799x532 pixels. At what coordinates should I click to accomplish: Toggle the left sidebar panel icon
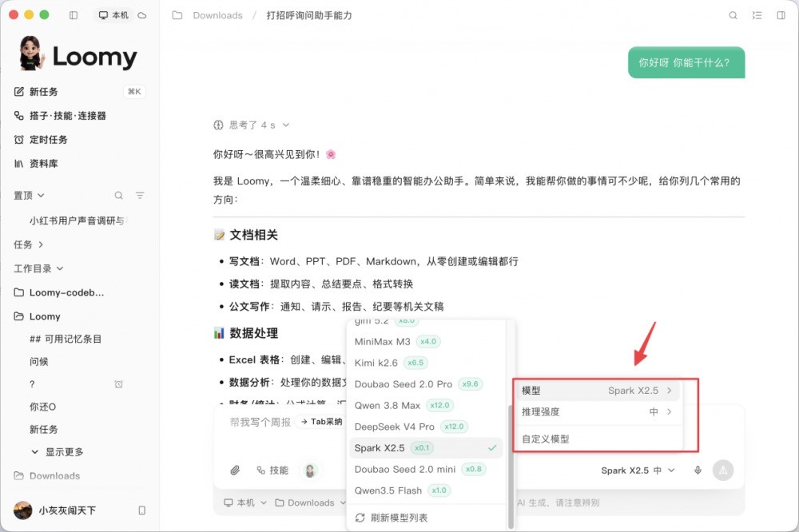pos(74,15)
